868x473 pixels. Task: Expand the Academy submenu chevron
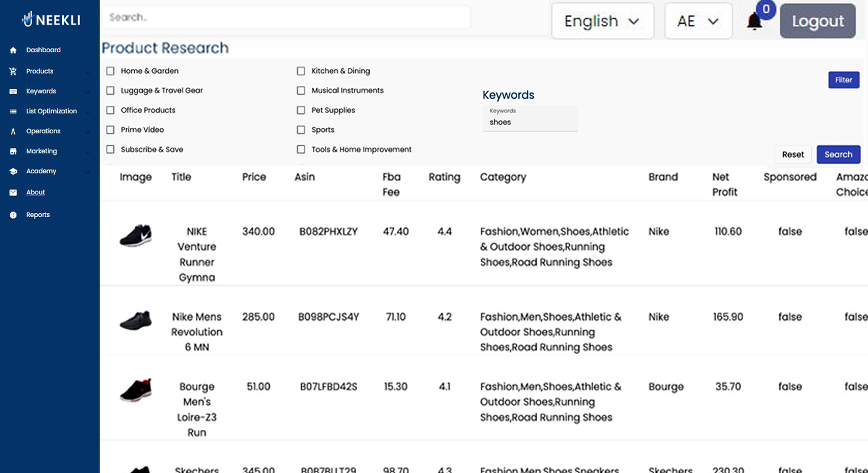[x=87, y=172]
